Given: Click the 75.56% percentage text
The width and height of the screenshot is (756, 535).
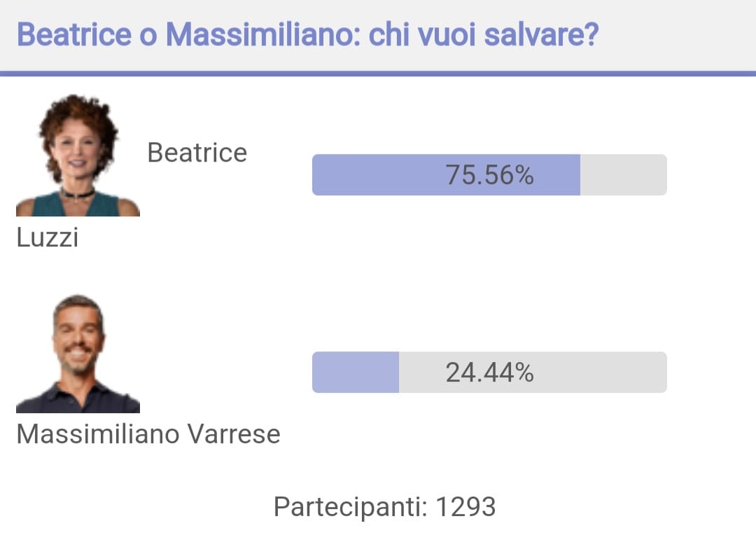Looking at the screenshot, I should 489,174.
